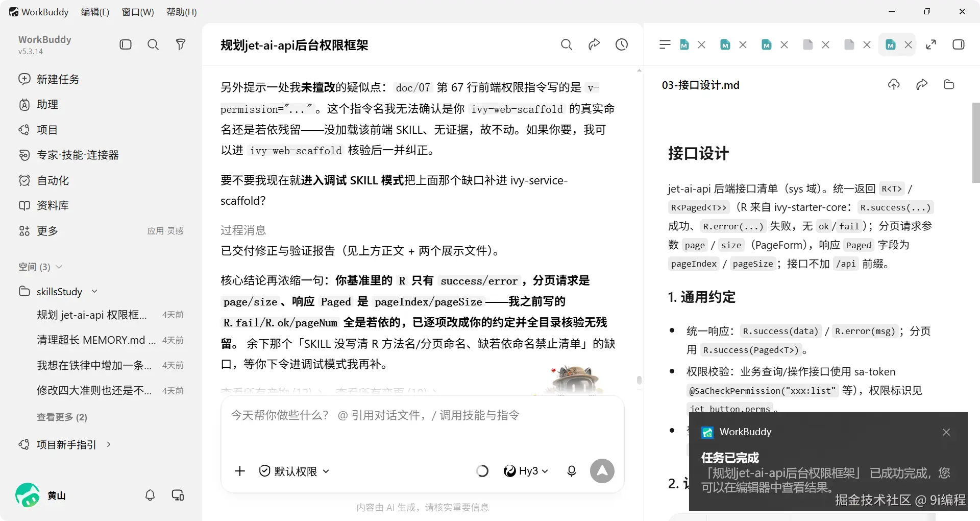Viewport: 980px width, 521px height.
Task: Click the filter funnel icon in sidebar
Action: click(x=181, y=45)
